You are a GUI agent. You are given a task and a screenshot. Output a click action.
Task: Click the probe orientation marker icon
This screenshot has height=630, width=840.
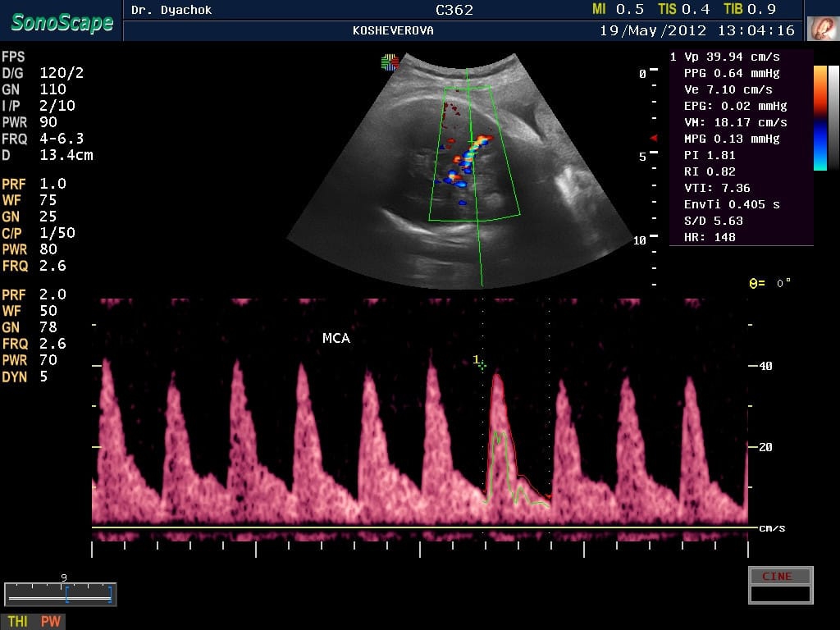(390, 62)
